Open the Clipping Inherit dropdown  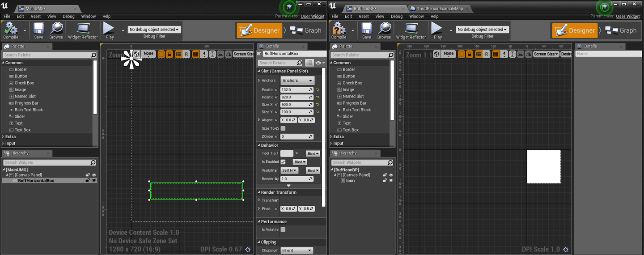tap(297, 251)
